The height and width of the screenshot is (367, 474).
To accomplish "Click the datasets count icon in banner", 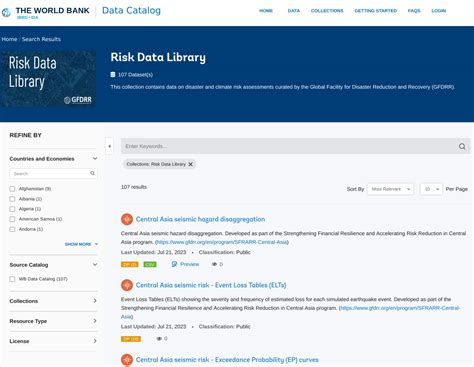I will (113, 75).
